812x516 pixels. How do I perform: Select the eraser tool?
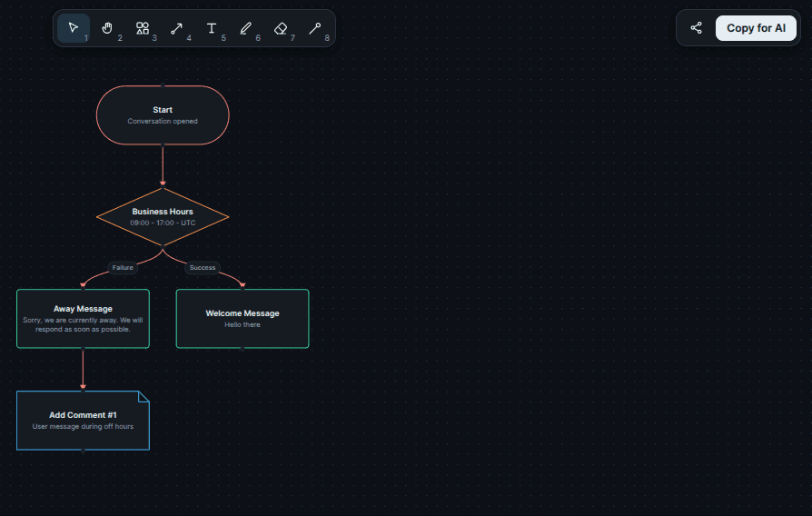pos(281,28)
